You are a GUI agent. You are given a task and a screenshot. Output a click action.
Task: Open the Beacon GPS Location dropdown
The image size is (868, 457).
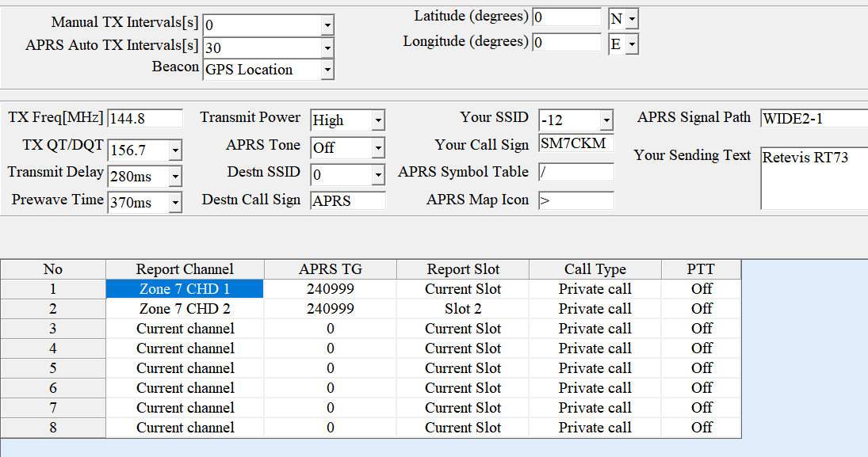(327, 70)
